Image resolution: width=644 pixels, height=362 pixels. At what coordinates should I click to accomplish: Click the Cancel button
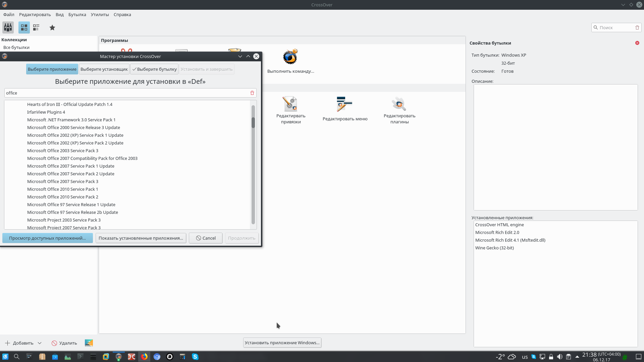(x=206, y=238)
